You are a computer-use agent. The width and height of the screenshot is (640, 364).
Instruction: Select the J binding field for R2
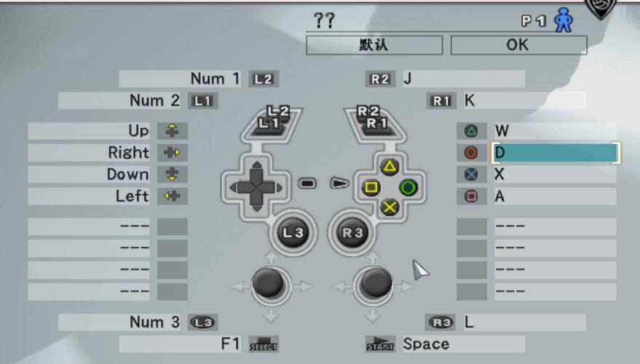click(464, 79)
